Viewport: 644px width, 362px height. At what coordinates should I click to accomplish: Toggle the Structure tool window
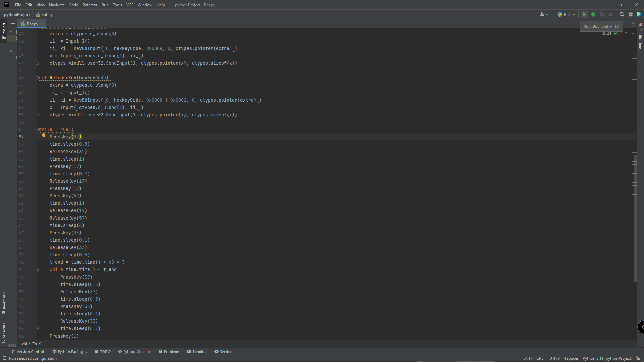4,332
